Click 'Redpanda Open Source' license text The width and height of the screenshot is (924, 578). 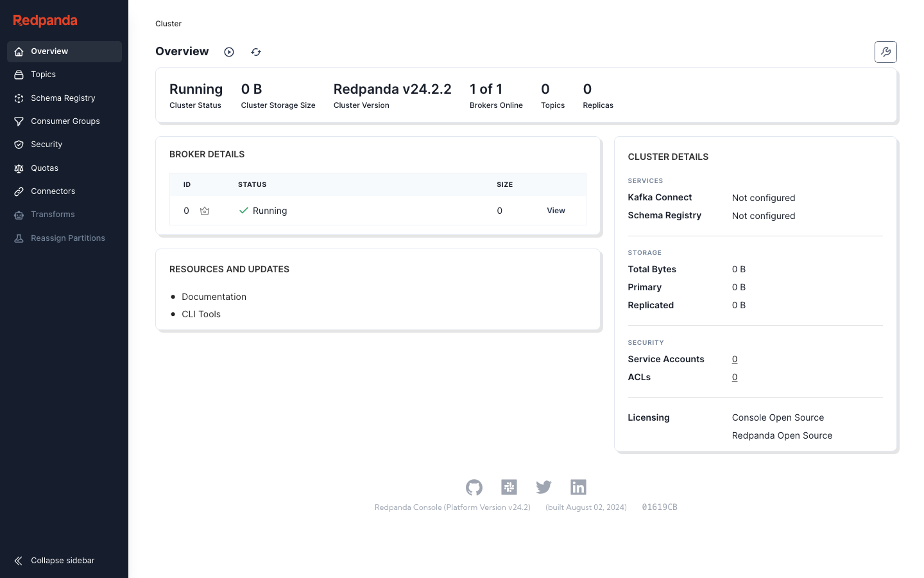point(782,435)
